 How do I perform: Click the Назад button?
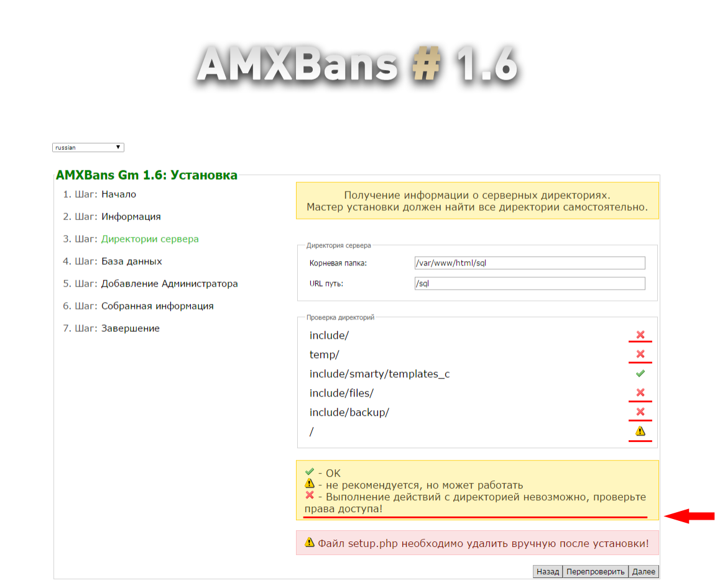coord(547,571)
